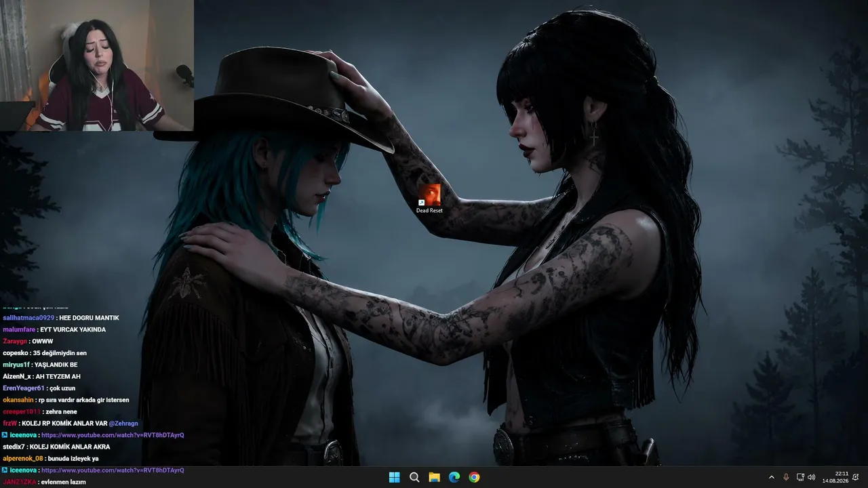Launch Google Chrome from the taskbar

point(474,477)
